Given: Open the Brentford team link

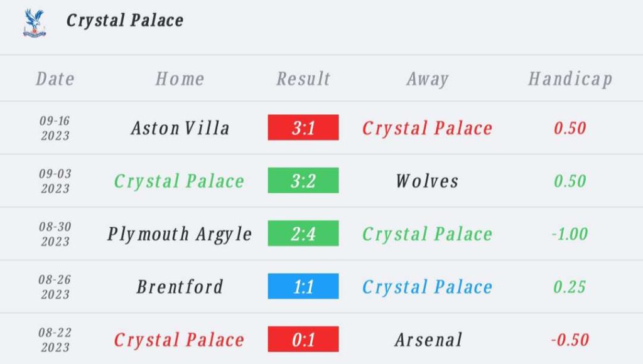Looking at the screenshot, I should coord(180,287).
